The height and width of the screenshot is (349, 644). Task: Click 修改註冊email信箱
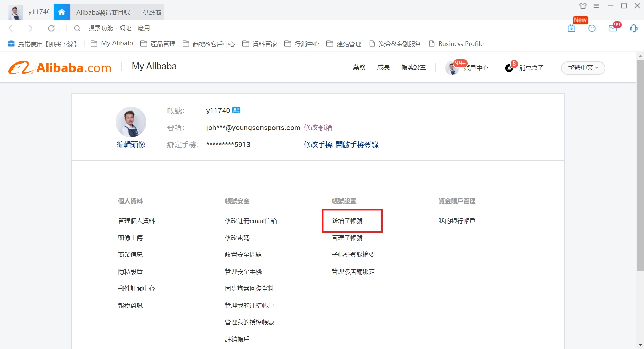coord(251,221)
